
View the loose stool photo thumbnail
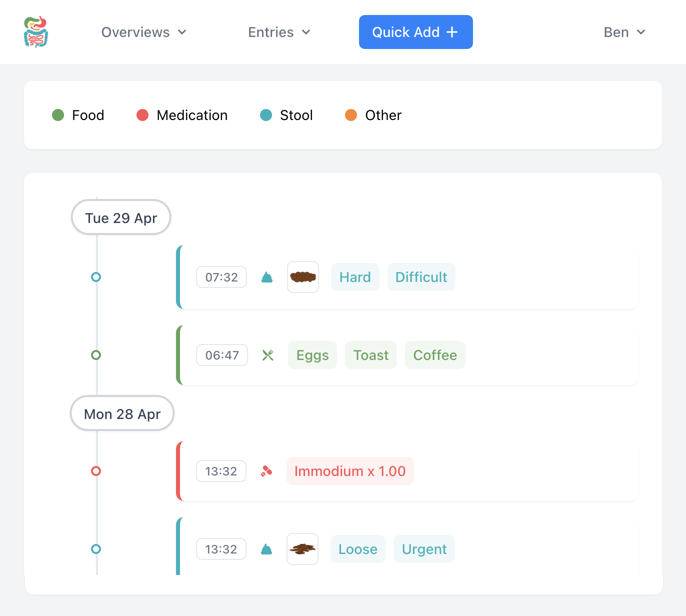click(x=302, y=548)
